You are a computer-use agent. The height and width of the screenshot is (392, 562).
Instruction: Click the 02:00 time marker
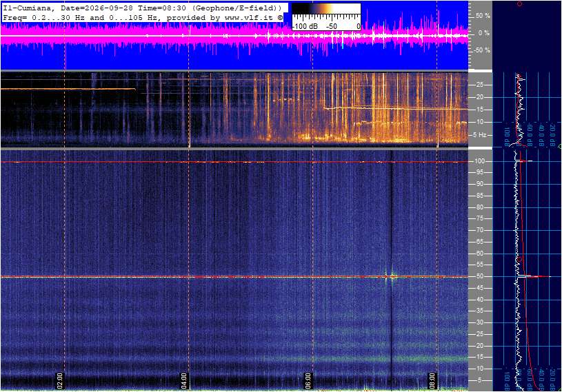click(60, 381)
